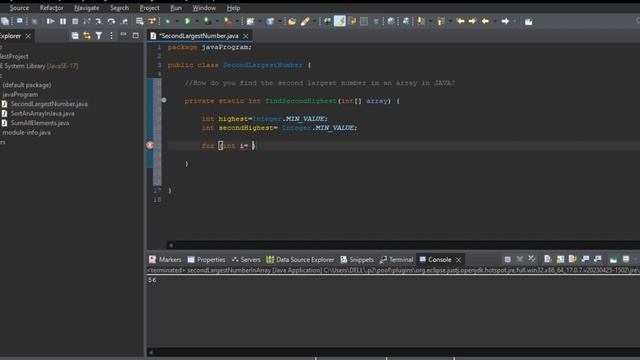
Task: Click the Step Return toolbar icon
Action: (x=124, y=21)
